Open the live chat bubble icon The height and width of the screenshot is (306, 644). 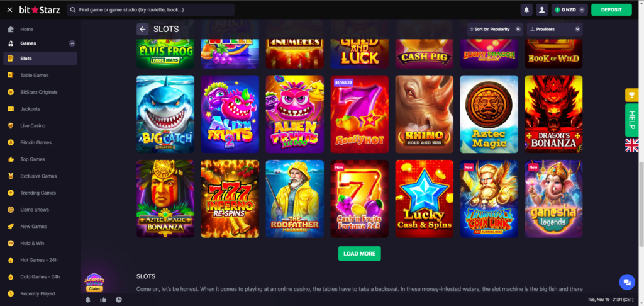point(627,282)
